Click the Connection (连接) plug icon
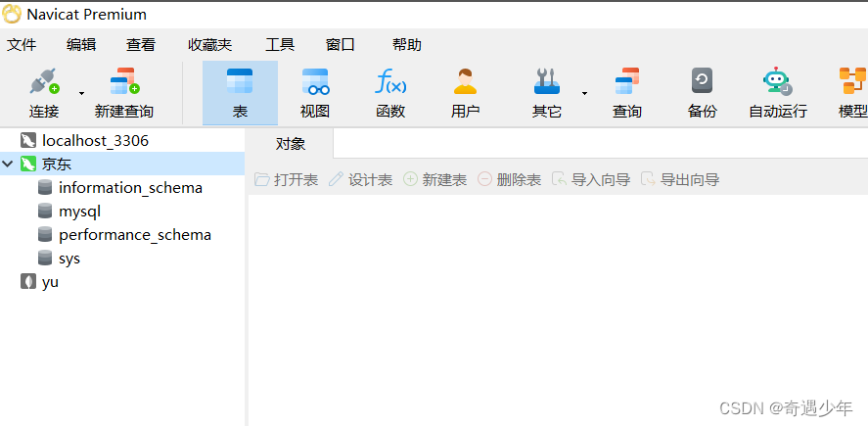Image resolution: width=868 pixels, height=426 pixels. tap(44, 81)
